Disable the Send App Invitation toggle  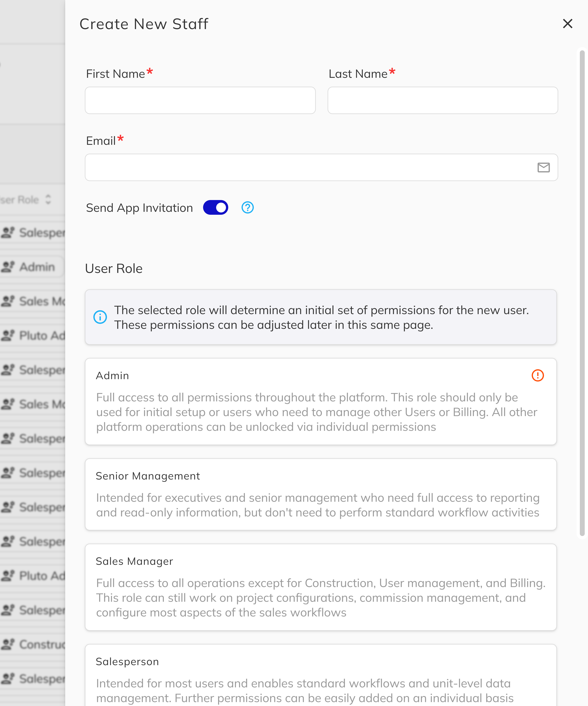tap(215, 207)
